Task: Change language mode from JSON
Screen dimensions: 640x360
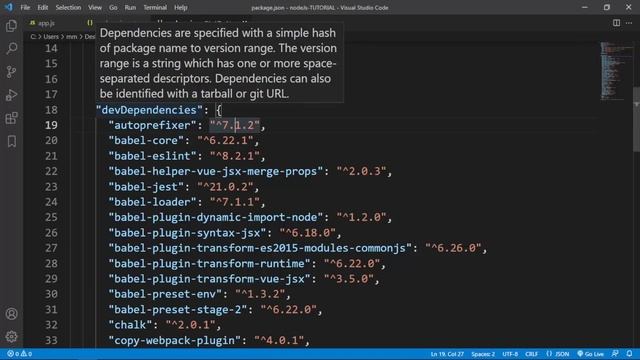Action: 558,354
